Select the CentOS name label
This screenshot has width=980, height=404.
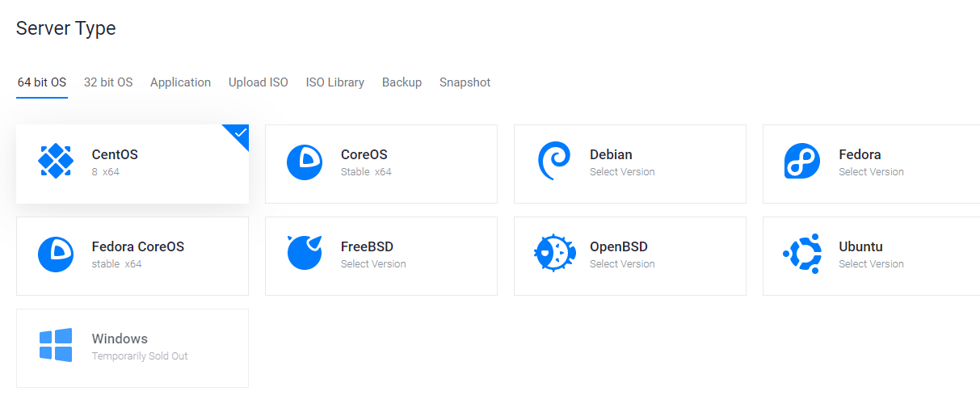pyautogui.click(x=115, y=154)
